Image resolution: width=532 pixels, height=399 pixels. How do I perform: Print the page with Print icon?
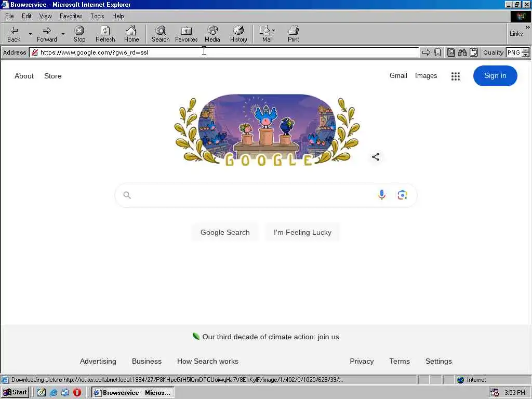pyautogui.click(x=293, y=34)
